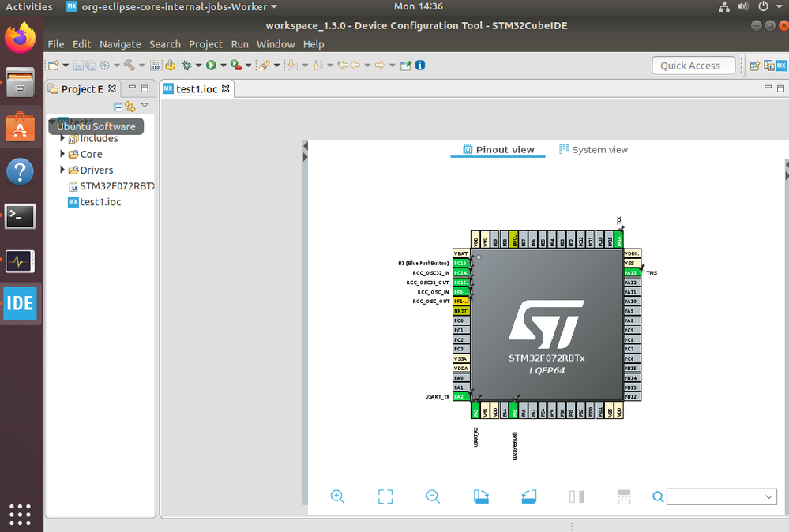Close the test1.ioc editor tab

point(225,88)
